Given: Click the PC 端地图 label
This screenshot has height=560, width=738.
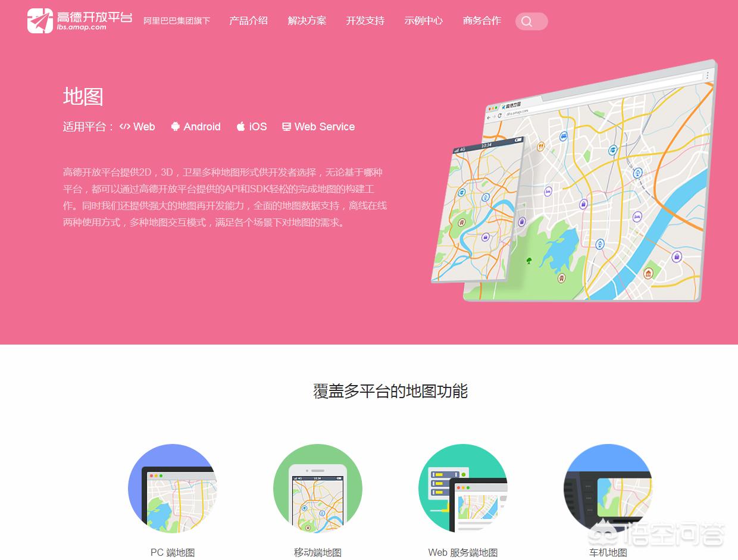Looking at the screenshot, I should click(x=173, y=553).
